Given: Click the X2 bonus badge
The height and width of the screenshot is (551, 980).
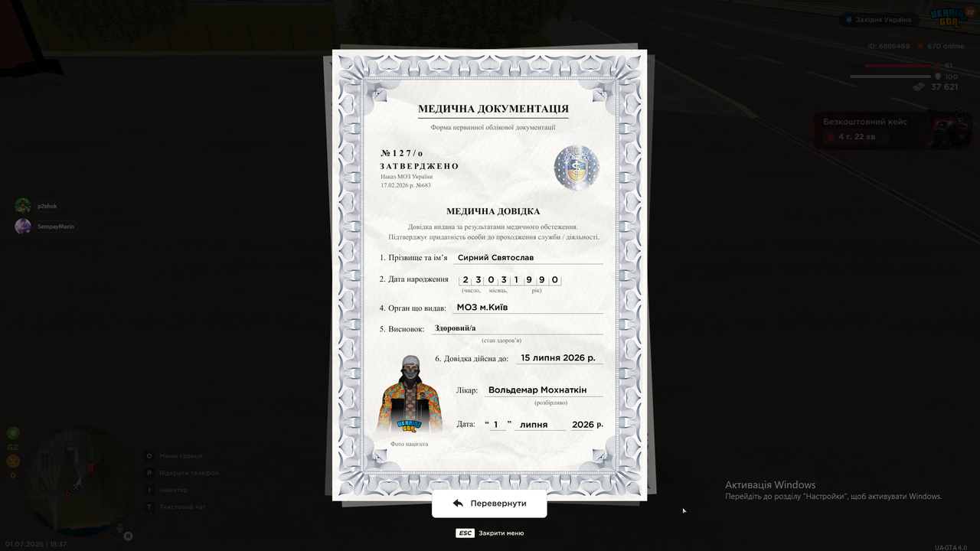Looking at the screenshot, I should pos(969,12).
